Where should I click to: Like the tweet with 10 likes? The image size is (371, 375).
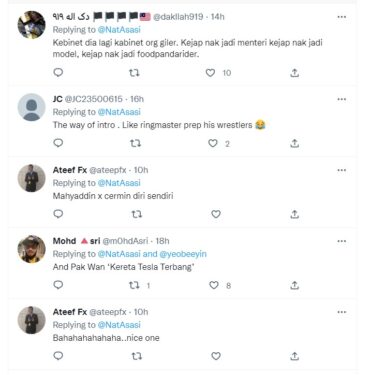tap(210, 73)
